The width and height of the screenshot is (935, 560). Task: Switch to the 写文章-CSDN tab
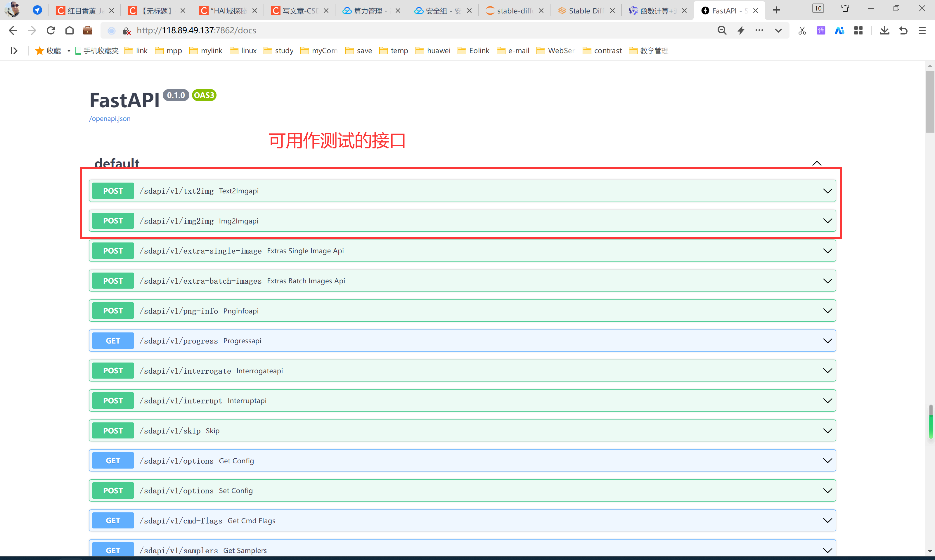click(299, 11)
